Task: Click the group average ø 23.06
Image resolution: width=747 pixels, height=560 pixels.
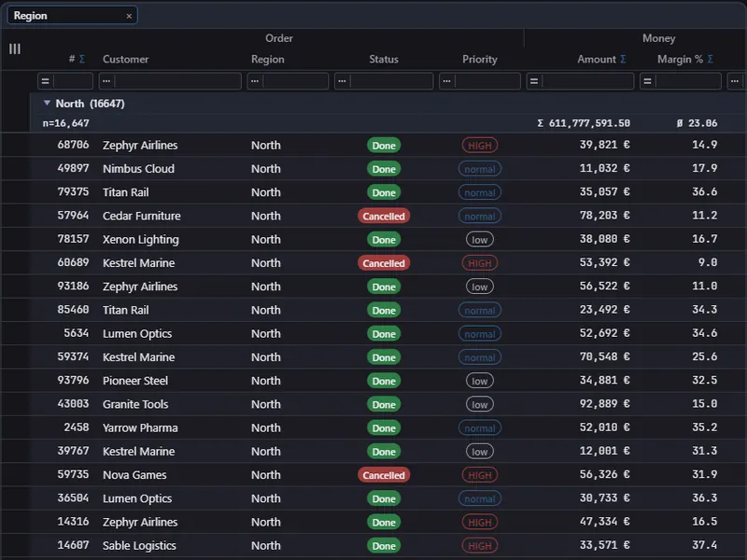Action: pyautogui.click(x=697, y=123)
